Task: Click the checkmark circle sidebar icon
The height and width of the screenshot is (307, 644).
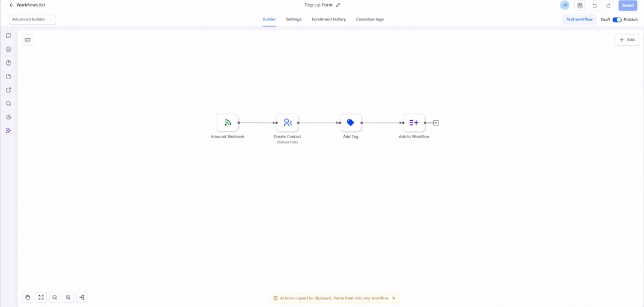Action: [9, 49]
